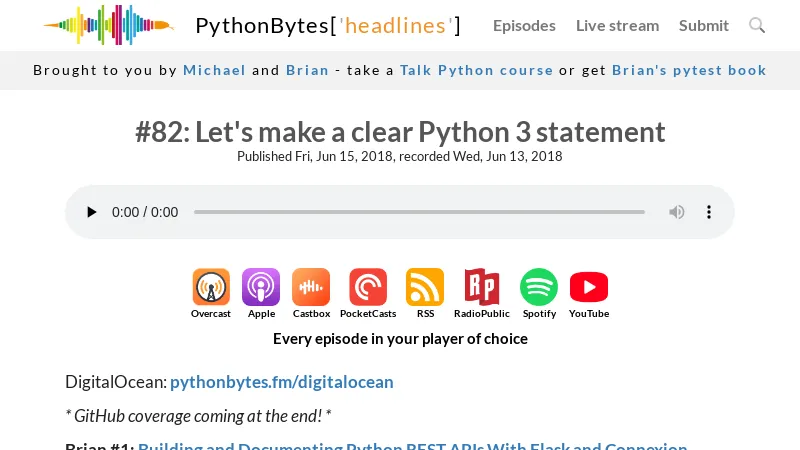Screen dimensions: 800x450
Task: Subscribe via the RSS feed icon
Action: click(425, 288)
